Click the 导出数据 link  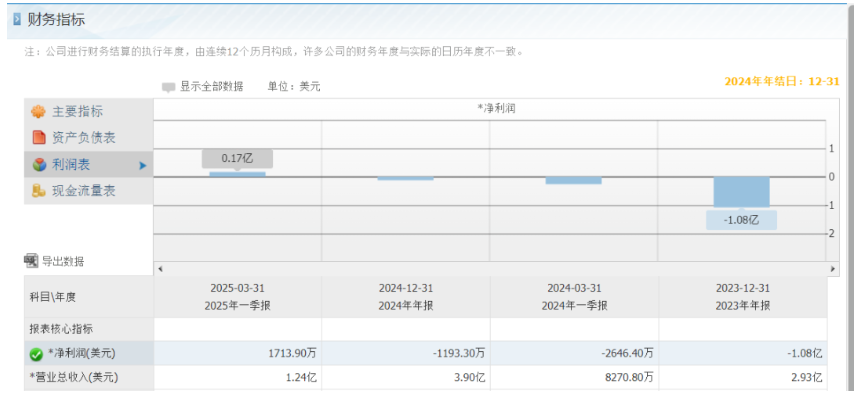[x=63, y=261]
